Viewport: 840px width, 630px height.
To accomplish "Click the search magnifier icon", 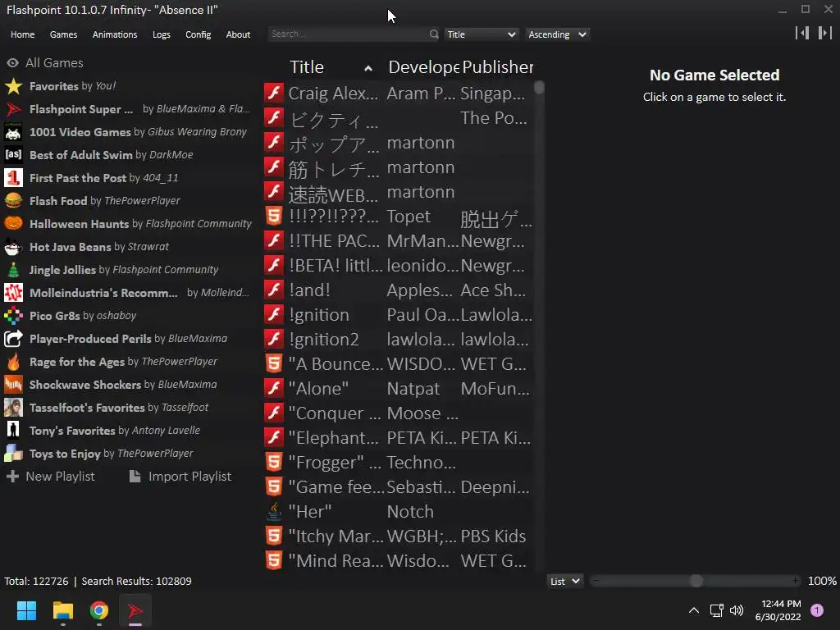I will click(433, 34).
